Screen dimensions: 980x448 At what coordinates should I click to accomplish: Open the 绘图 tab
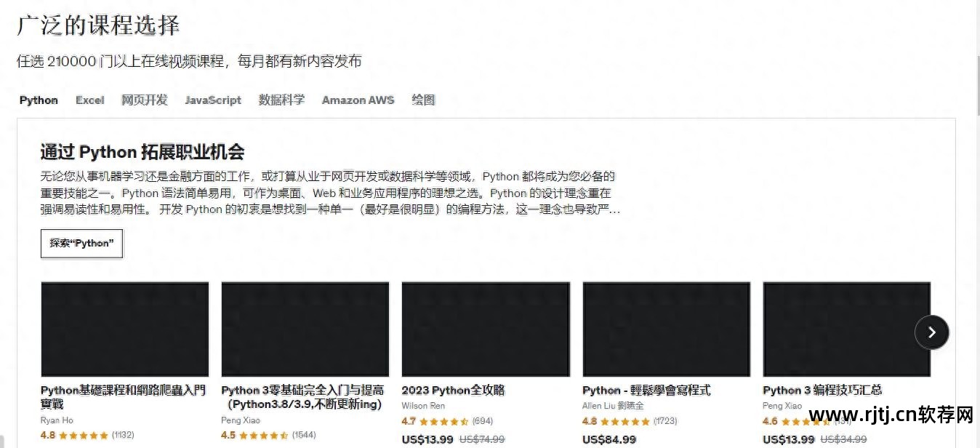point(423,100)
